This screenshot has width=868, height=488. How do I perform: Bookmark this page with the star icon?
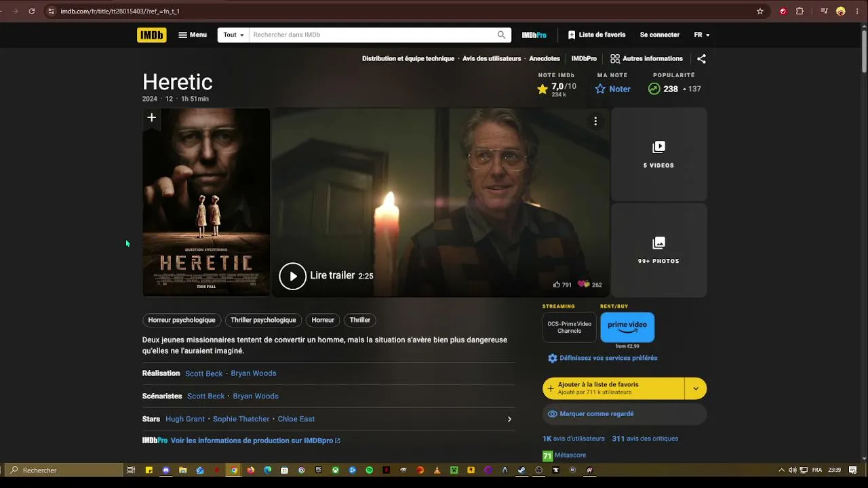(760, 11)
